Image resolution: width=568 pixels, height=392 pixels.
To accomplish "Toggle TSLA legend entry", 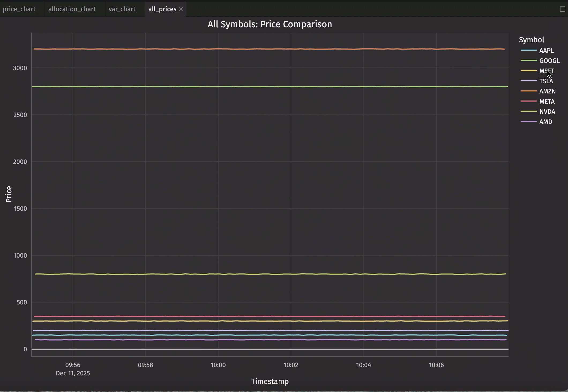I will coord(546,81).
